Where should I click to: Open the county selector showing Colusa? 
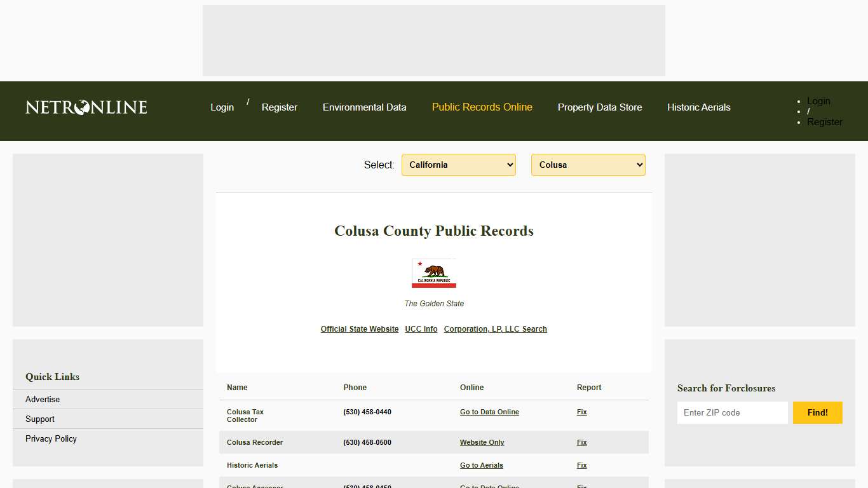pos(588,165)
